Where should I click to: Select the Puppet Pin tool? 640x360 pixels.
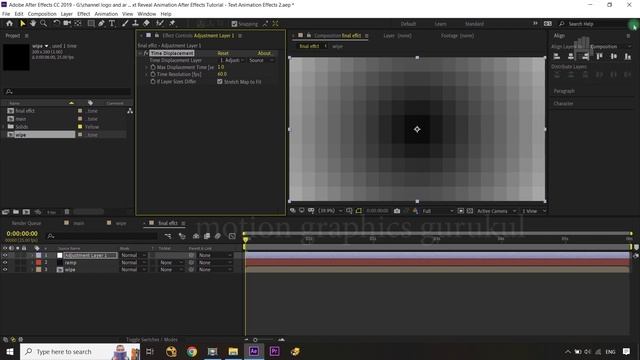tap(172, 24)
